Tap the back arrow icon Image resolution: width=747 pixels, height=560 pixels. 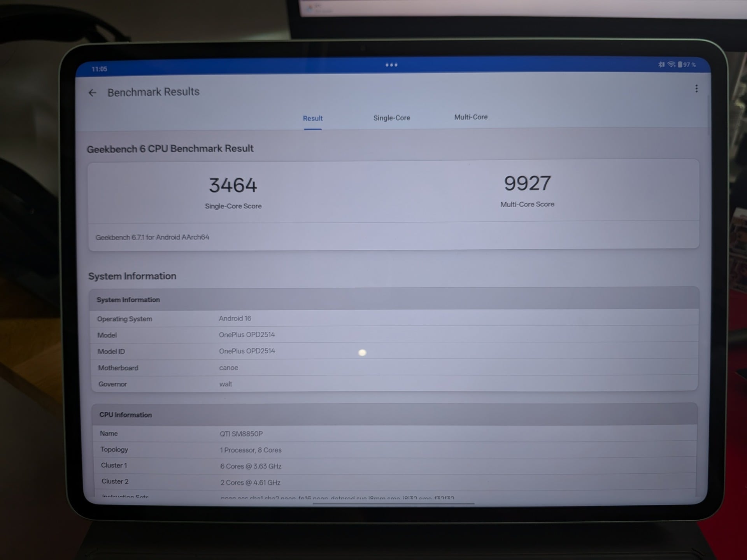tap(92, 93)
